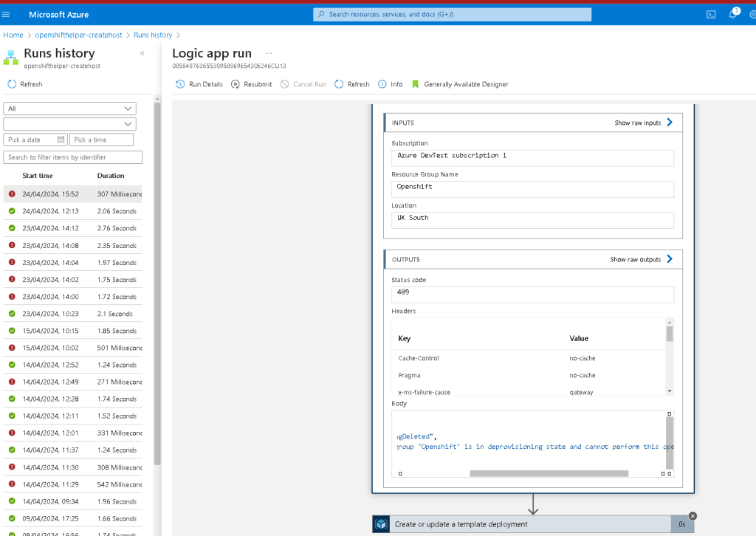
Task: Select run 23/04/2024, 10:23
Action: (x=73, y=314)
